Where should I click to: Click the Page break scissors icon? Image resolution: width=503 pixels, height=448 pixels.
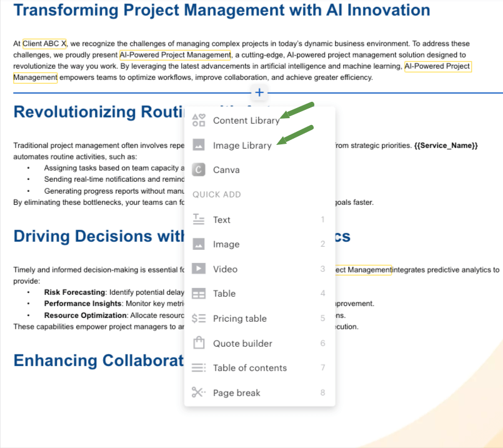tap(199, 392)
